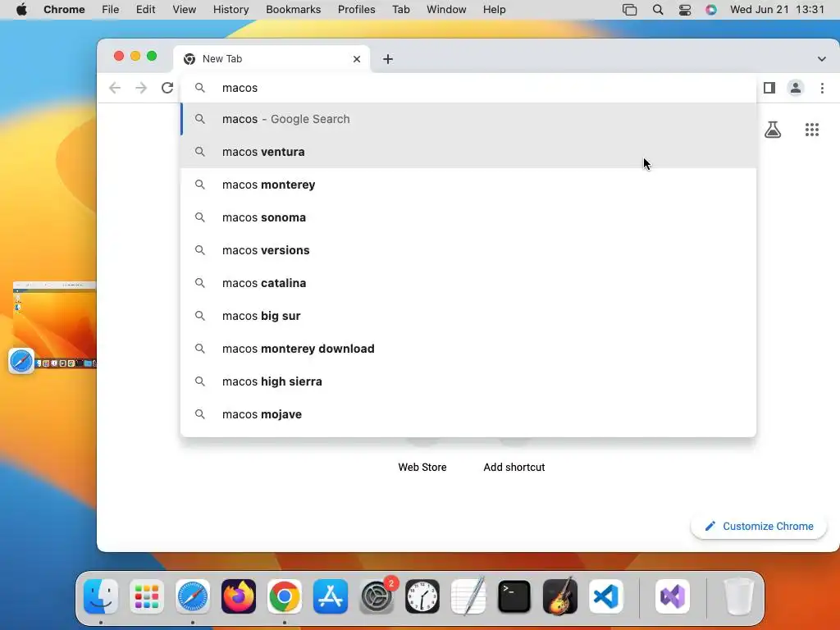Activate Siri from the menu bar
The width and height of the screenshot is (840, 630).
point(711,10)
